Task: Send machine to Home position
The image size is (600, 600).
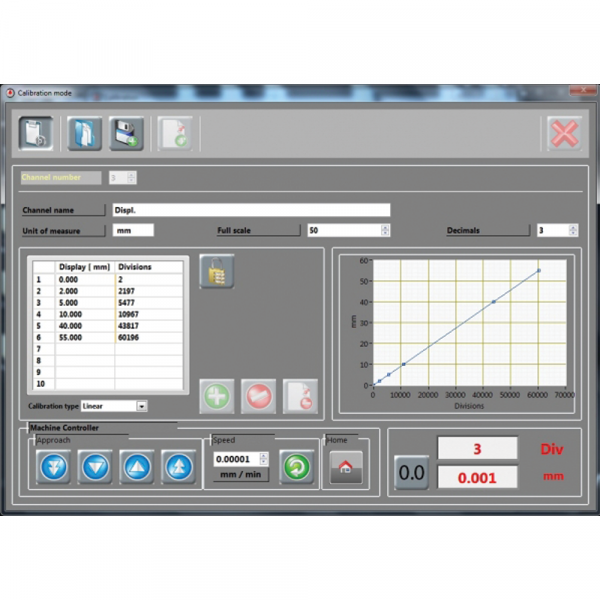Action: [346, 467]
